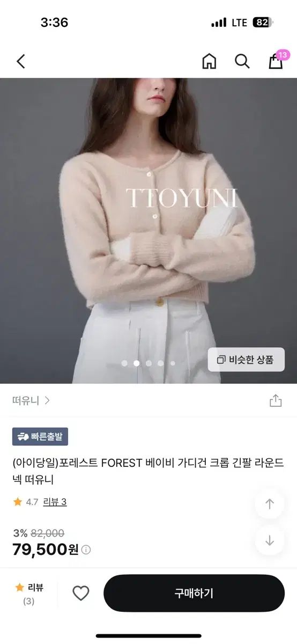Open the 리뷰 3 reviews link
The height and width of the screenshot is (644, 297).
pyautogui.click(x=55, y=502)
